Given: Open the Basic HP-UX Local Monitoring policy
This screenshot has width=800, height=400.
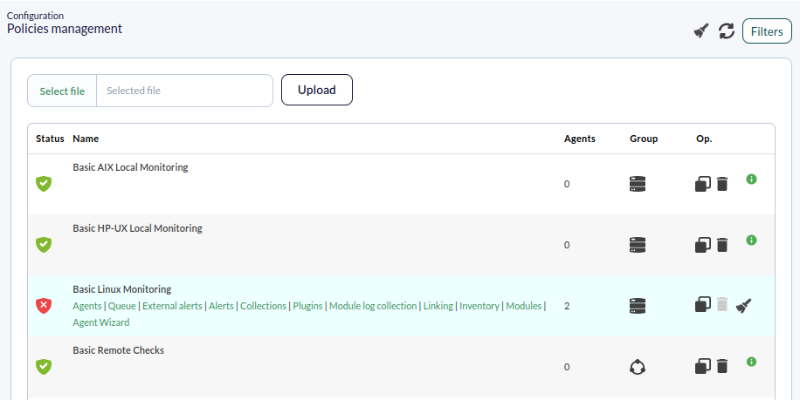Looking at the screenshot, I should coord(137,229).
